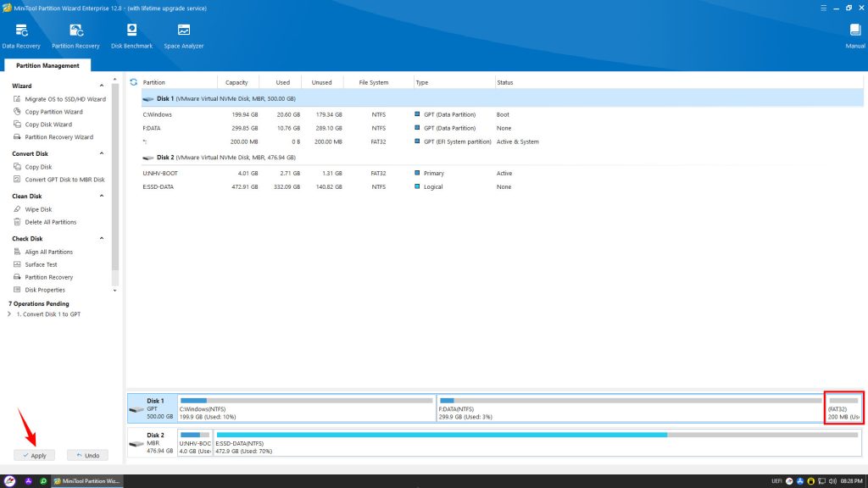Click the Disk 2 drive icon in disk map
Screen dimensions: 868x488
point(136,444)
